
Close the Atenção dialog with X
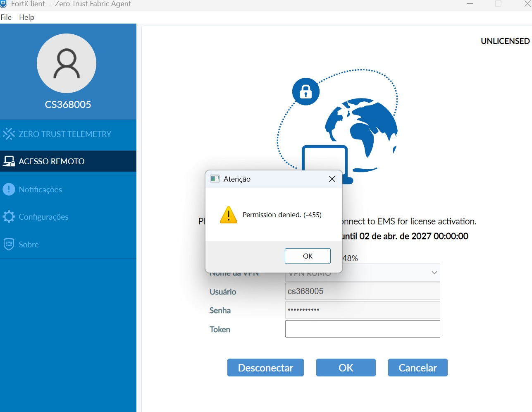point(332,179)
